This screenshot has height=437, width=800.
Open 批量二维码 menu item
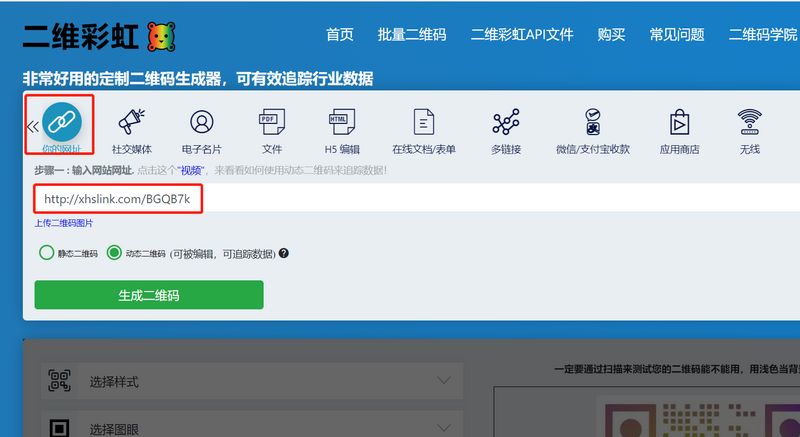click(412, 35)
